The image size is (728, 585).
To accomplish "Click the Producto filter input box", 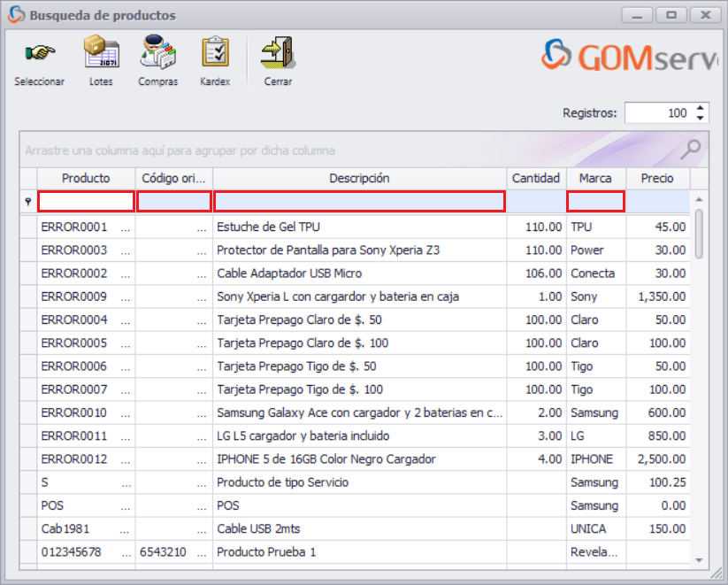I will click(x=85, y=201).
